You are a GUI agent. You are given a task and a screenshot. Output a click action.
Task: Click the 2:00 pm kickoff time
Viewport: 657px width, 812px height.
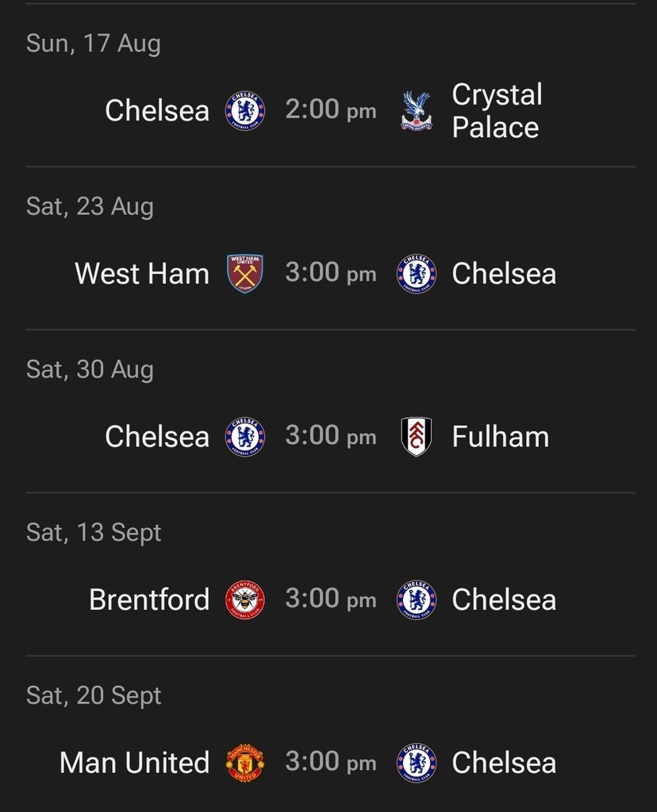[330, 110]
